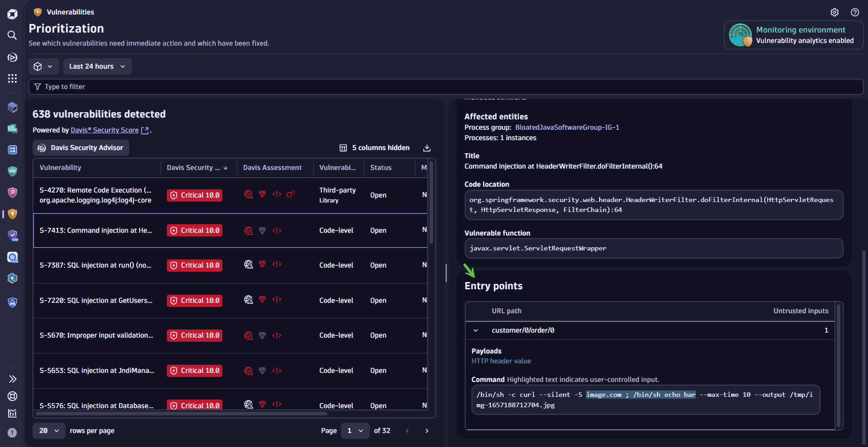Focus the Type to filter input field

(x=446, y=87)
